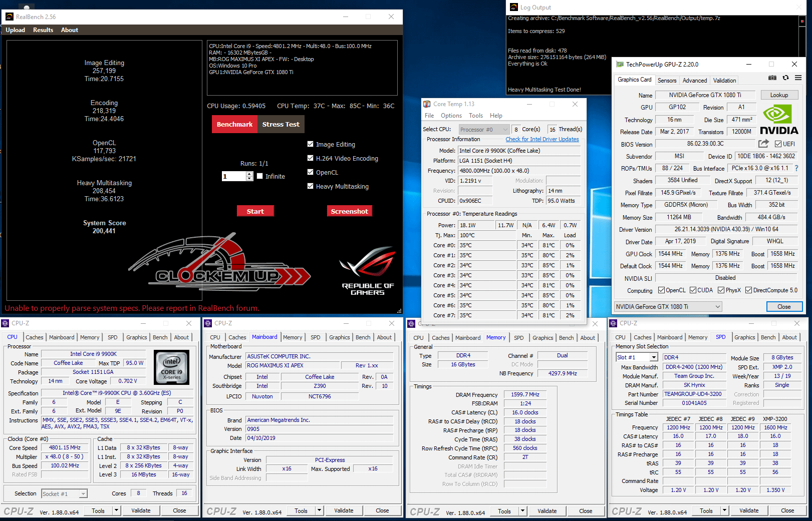Open the Options menu in Core Temp
The height and width of the screenshot is (521, 812).
(x=451, y=116)
